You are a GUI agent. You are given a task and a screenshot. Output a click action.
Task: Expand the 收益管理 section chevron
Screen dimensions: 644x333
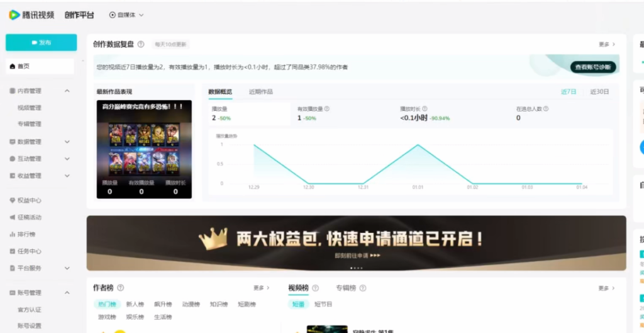pyautogui.click(x=67, y=176)
